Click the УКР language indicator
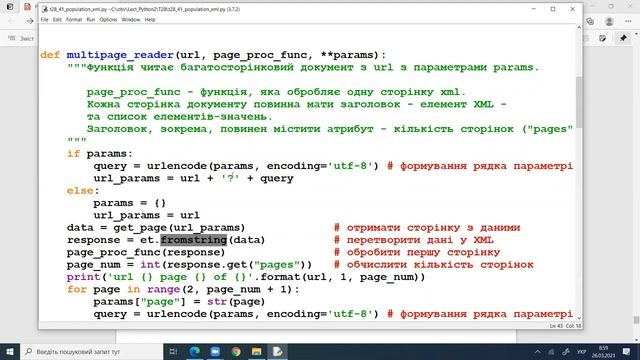Viewport: 640px width, 360px height. tap(581, 352)
